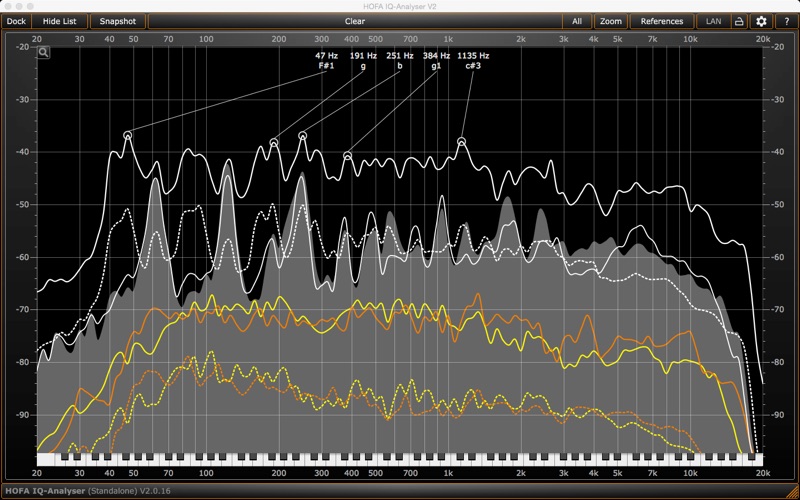The height and width of the screenshot is (500, 800).
Task: Click the 100 label on top frequency axis
Action: point(206,39)
